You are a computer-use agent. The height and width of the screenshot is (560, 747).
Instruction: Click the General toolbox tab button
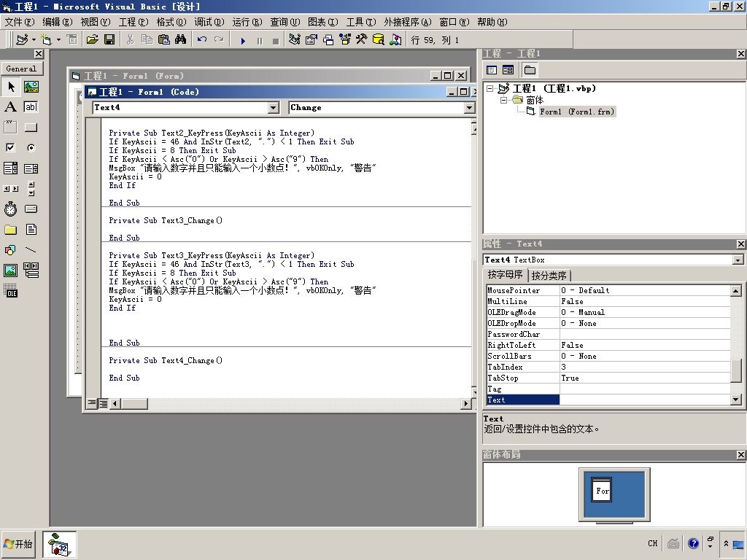coord(21,69)
